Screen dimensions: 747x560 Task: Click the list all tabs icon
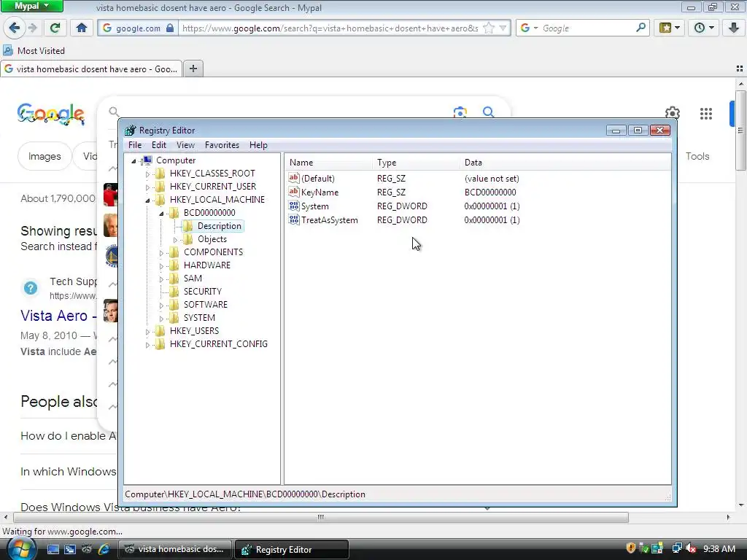coord(740,69)
